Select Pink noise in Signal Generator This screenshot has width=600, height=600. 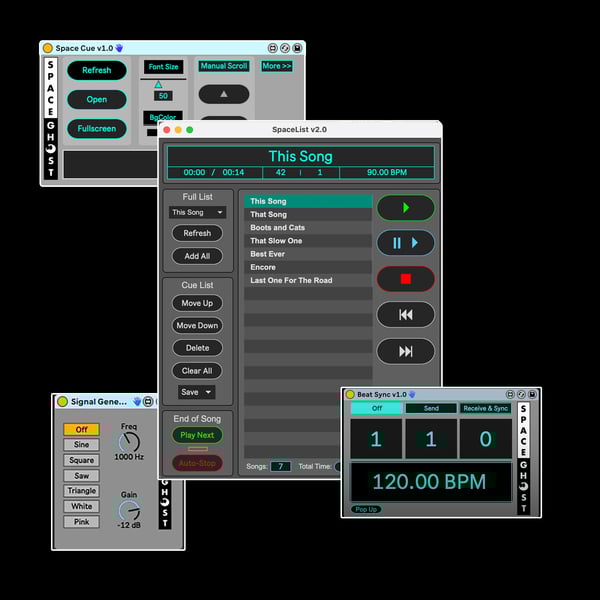[82, 522]
